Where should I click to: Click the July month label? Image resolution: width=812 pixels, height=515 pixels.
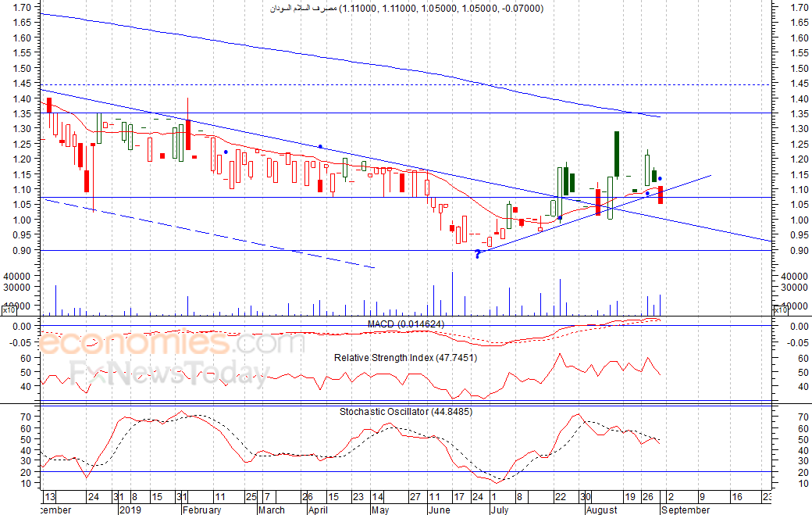(499, 510)
